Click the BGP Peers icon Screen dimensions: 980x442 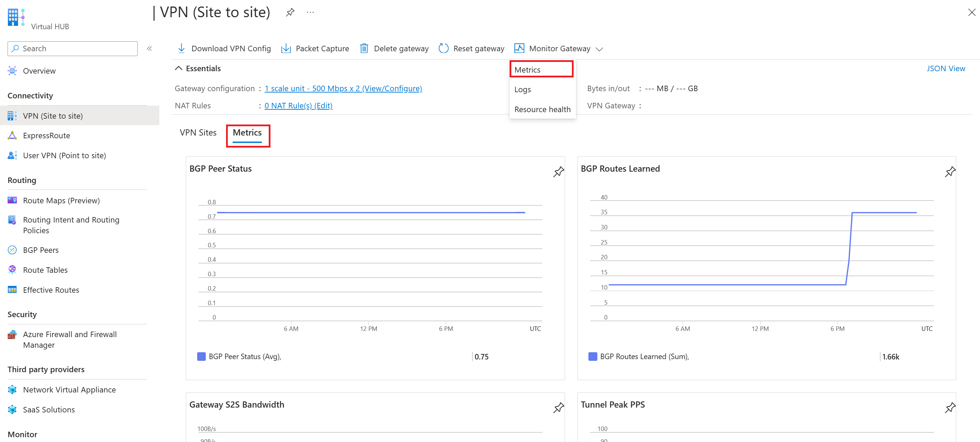[x=12, y=250]
